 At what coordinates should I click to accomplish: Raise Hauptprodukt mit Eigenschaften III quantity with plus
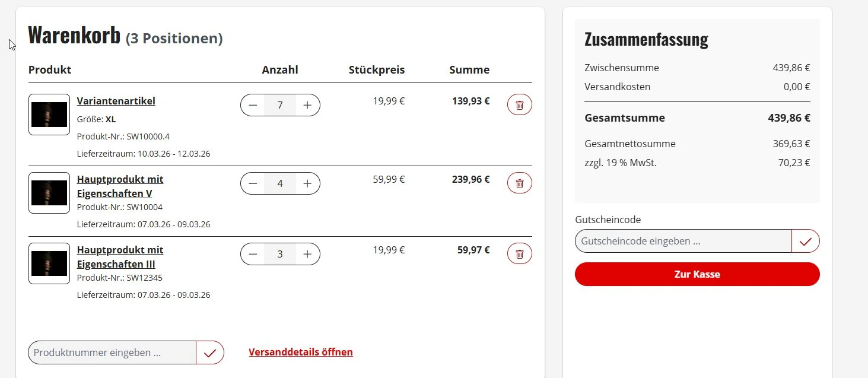tap(307, 253)
